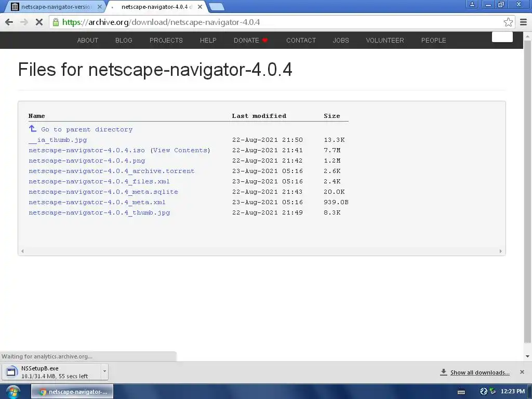Click the parent directory up-arrow icon
Image resolution: width=532 pixels, height=399 pixels.
coord(33,129)
